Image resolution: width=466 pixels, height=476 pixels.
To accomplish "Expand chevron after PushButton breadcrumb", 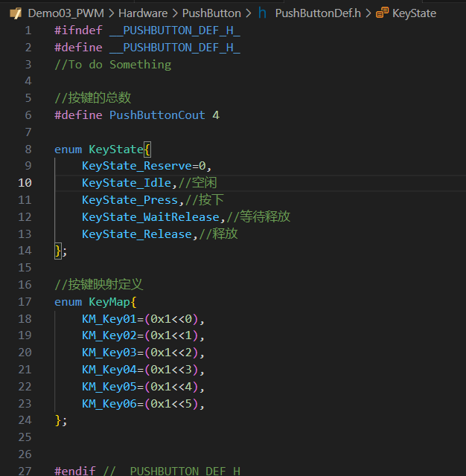I will pos(249,13).
